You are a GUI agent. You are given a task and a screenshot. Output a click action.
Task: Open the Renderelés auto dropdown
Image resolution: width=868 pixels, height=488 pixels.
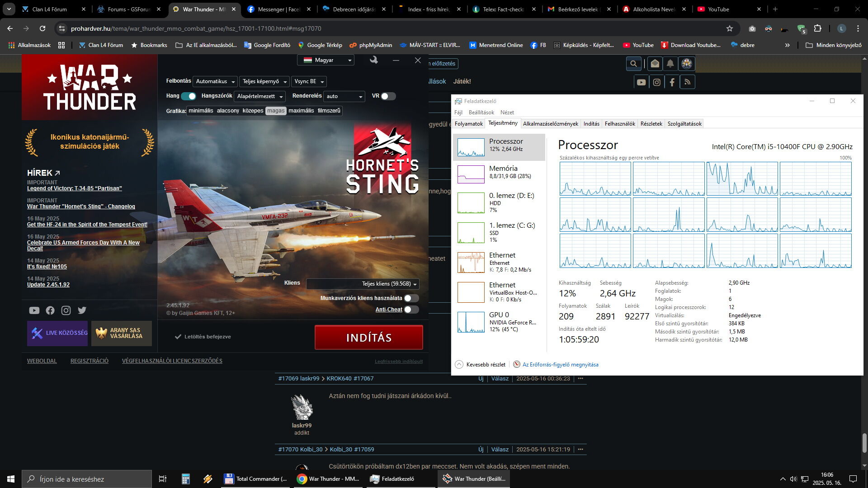point(344,96)
